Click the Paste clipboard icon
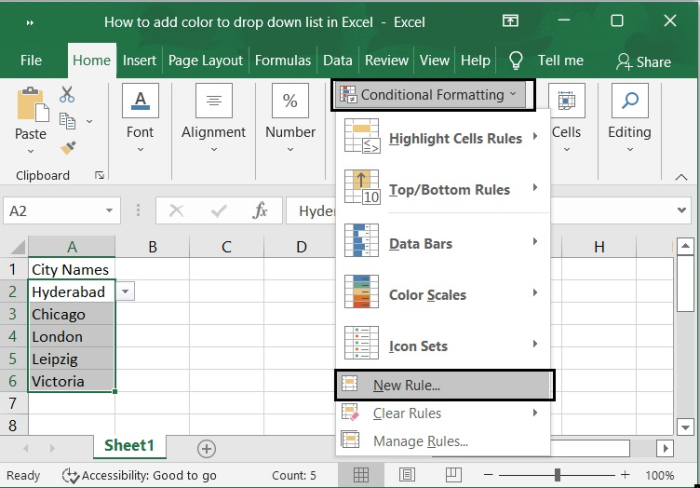 pyautogui.click(x=31, y=105)
